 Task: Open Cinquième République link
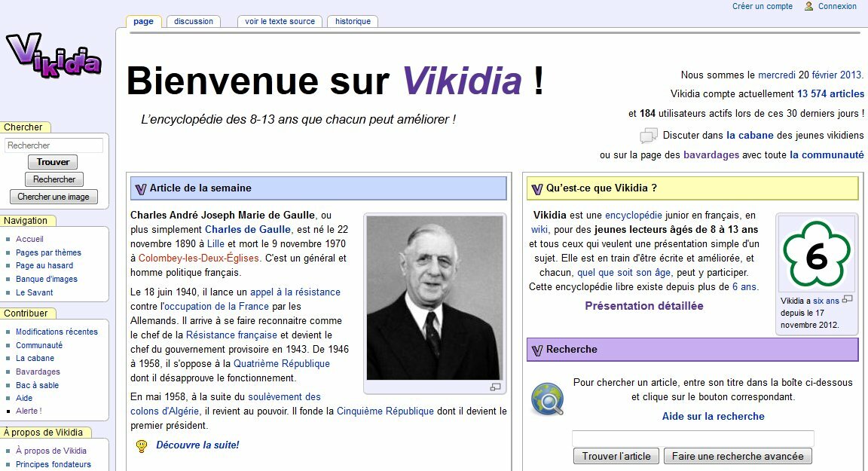tap(385, 411)
